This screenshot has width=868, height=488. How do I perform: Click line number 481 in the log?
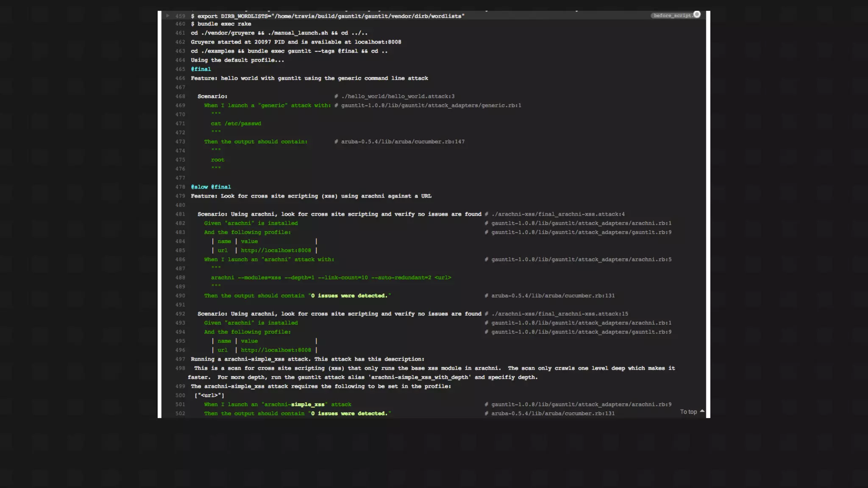[x=180, y=214]
